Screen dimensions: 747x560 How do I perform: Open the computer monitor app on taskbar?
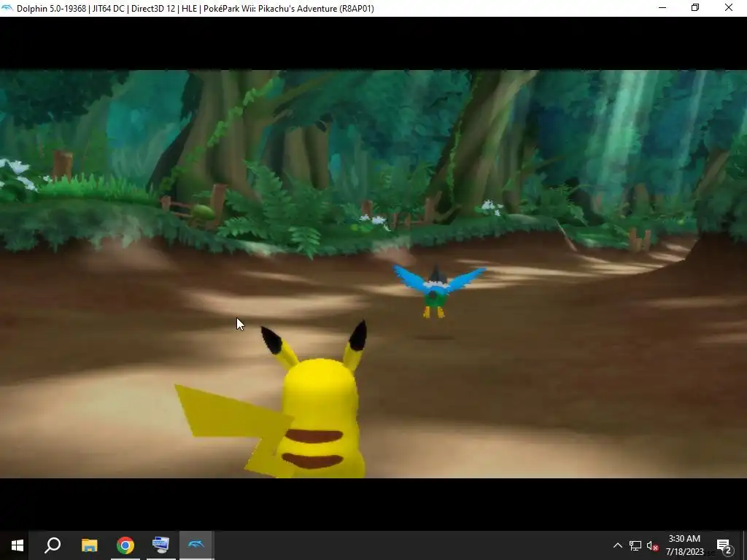(160, 545)
